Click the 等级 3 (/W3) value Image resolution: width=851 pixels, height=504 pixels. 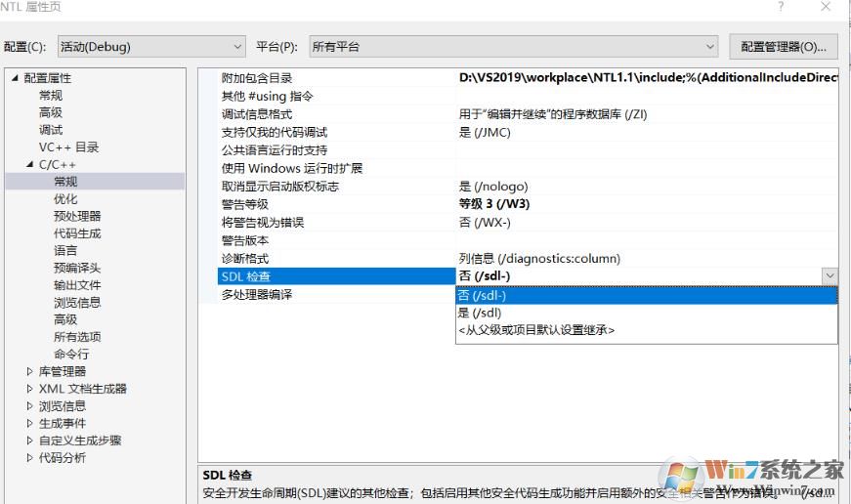point(494,204)
